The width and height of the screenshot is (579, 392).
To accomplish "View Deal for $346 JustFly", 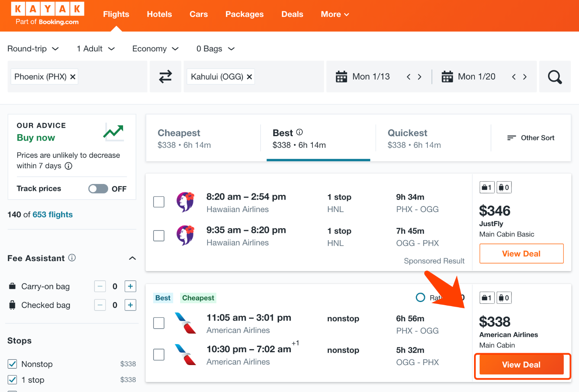I will [x=522, y=253].
